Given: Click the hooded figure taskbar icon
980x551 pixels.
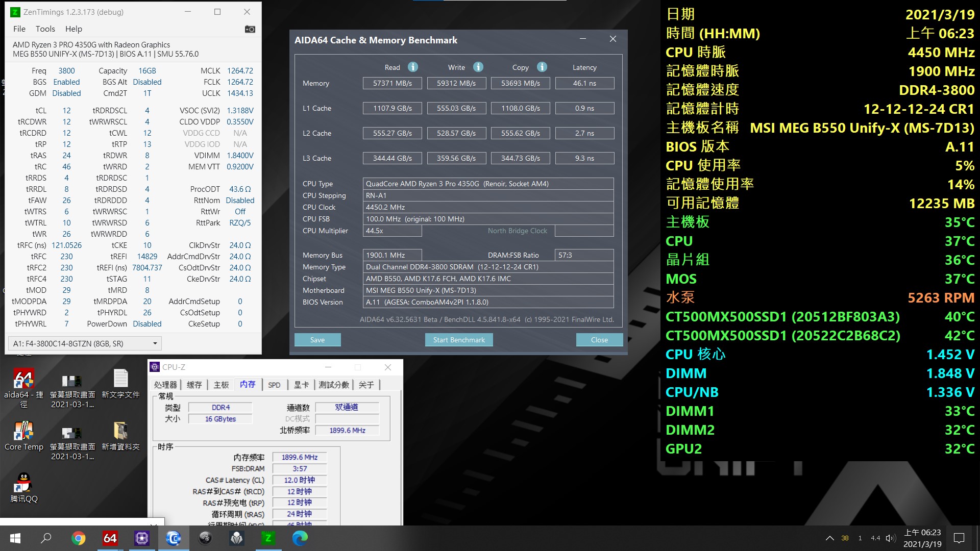Looking at the screenshot, I should 237,538.
